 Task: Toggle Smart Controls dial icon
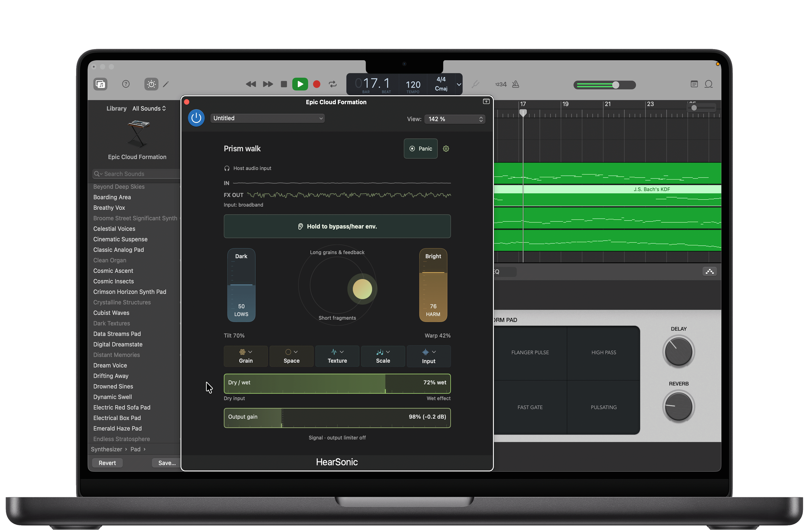(x=151, y=84)
